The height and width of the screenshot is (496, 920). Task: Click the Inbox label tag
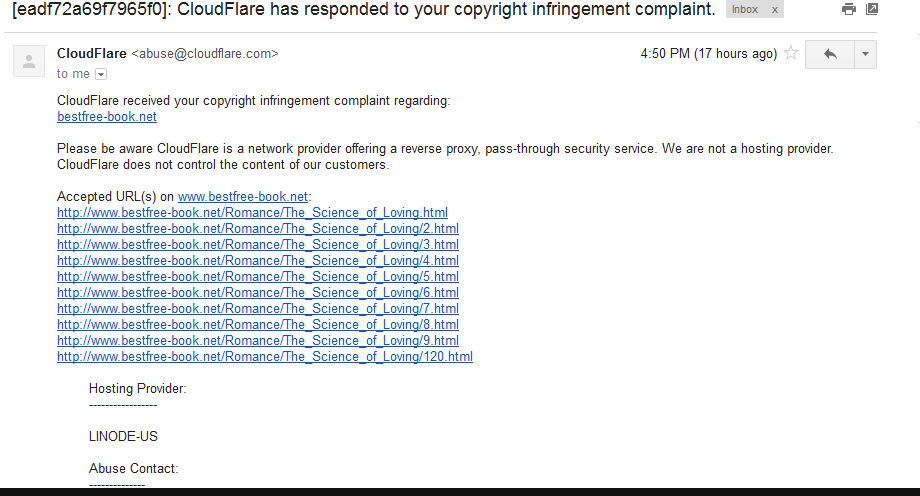(x=745, y=9)
